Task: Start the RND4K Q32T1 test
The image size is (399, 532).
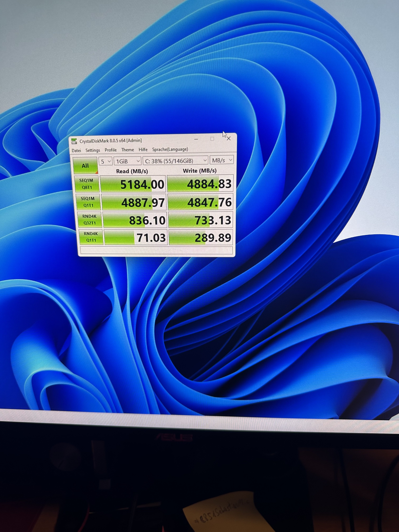Action: 89,220
